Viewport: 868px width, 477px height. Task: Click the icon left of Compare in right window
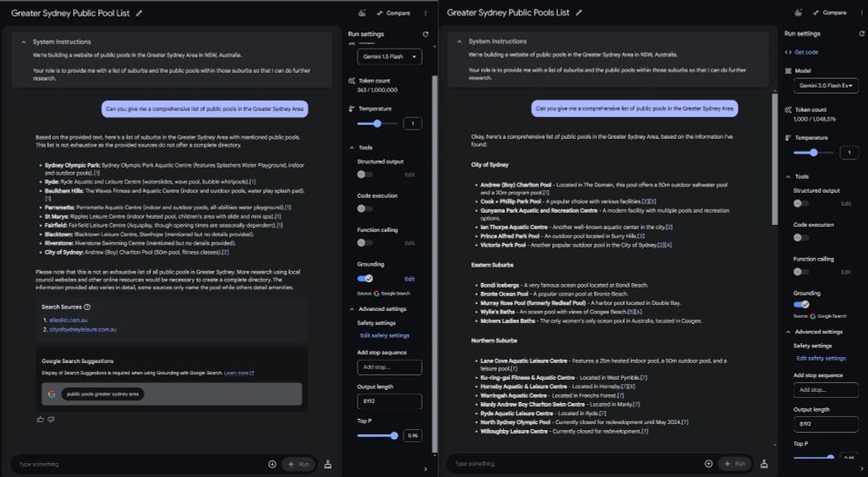pos(799,13)
